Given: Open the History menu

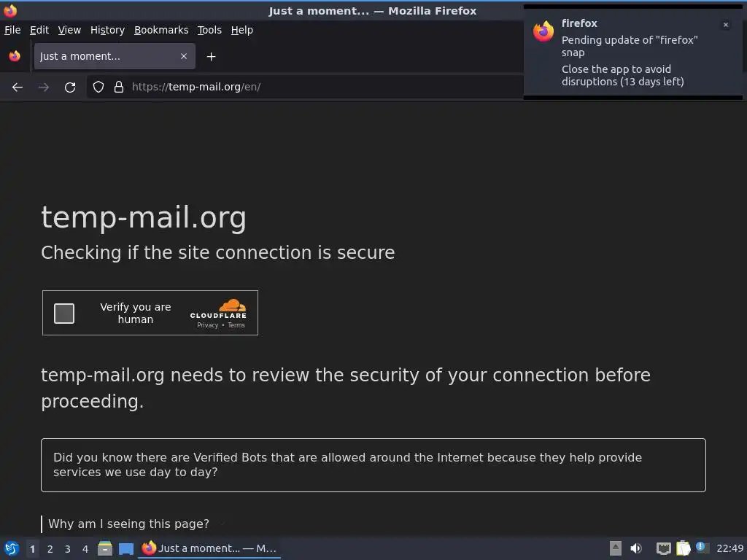Looking at the screenshot, I should click(x=108, y=30).
